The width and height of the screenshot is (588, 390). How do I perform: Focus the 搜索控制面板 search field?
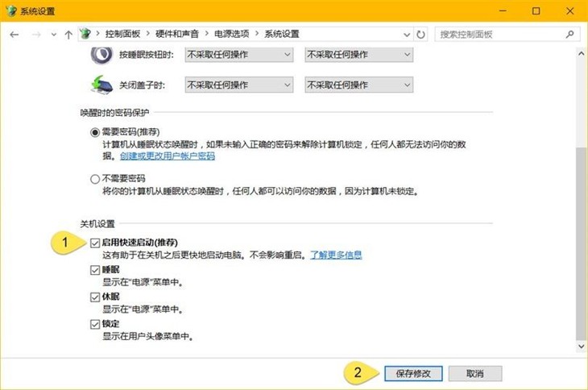coord(507,35)
